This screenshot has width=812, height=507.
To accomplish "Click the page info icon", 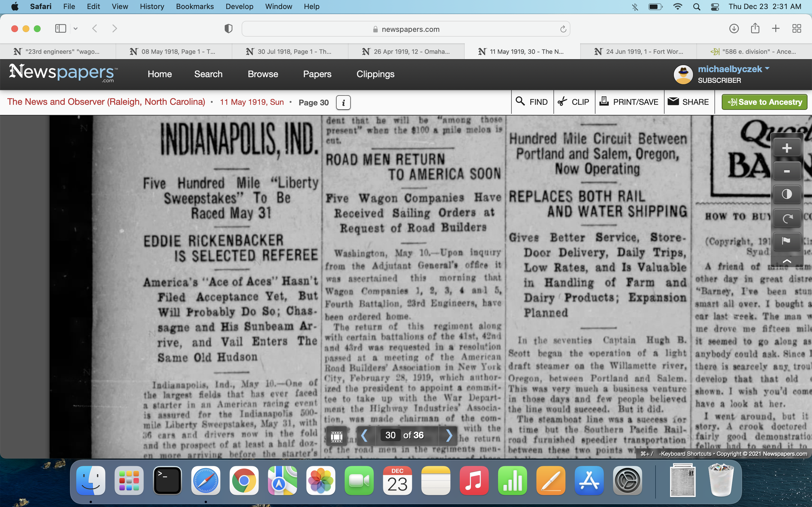I will click(343, 103).
